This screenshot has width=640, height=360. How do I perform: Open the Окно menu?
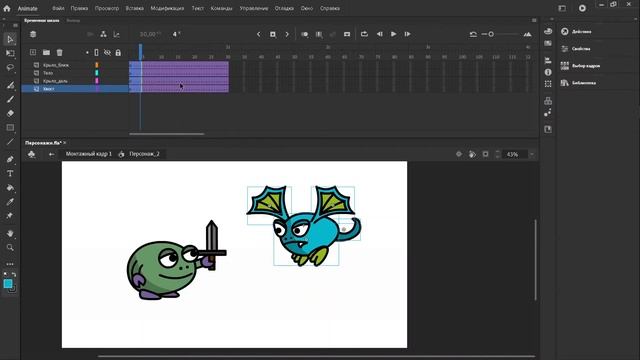307,8
